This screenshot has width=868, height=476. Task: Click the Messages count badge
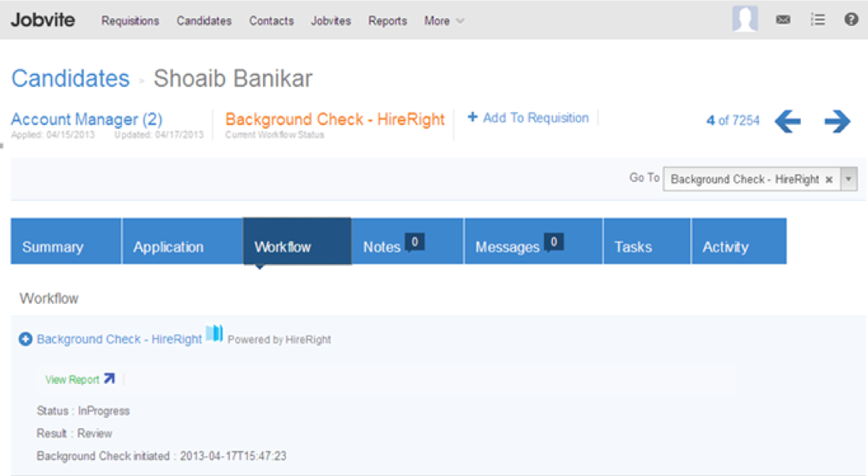pos(553,242)
